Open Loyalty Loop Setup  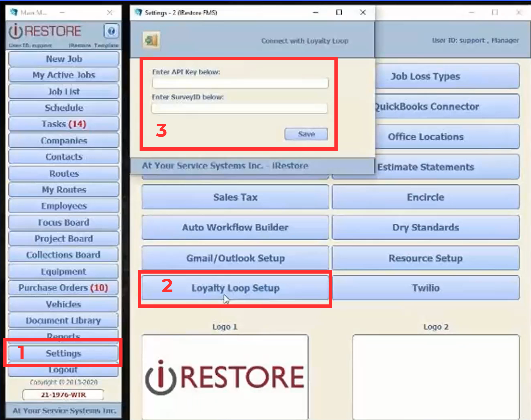click(235, 288)
